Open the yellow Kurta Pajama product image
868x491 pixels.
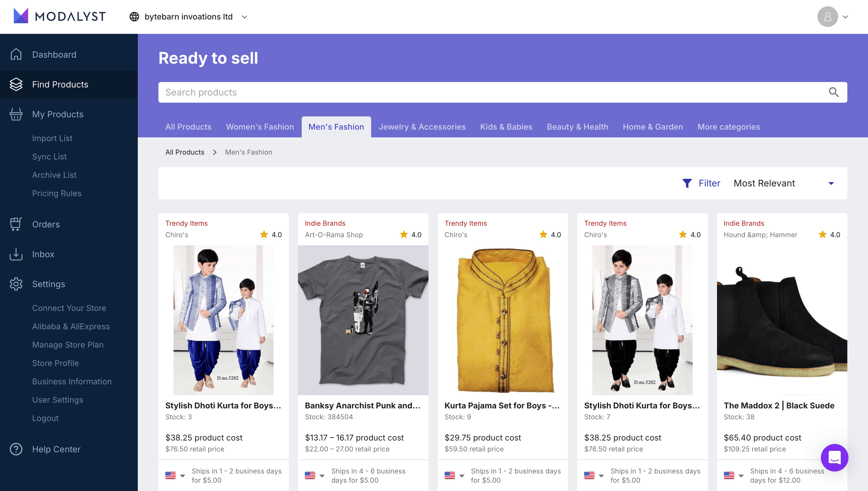[x=503, y=320]
